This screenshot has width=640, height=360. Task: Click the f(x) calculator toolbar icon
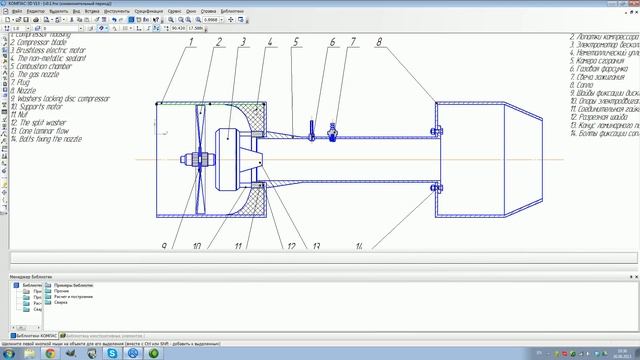click(146, 20)
